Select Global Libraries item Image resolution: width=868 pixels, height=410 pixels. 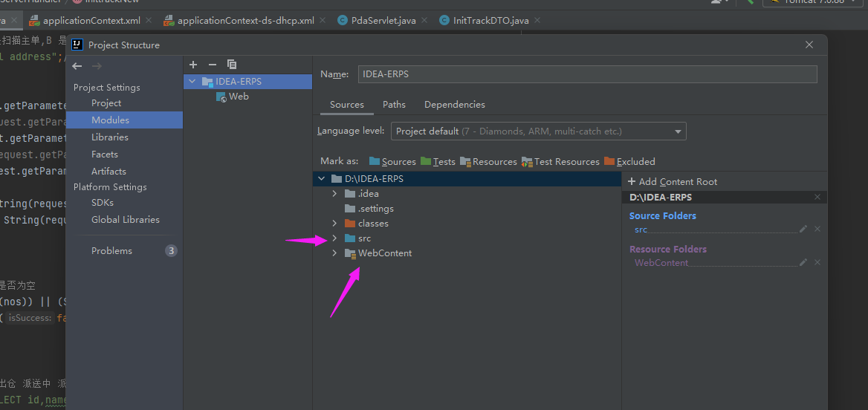[124, 220]
